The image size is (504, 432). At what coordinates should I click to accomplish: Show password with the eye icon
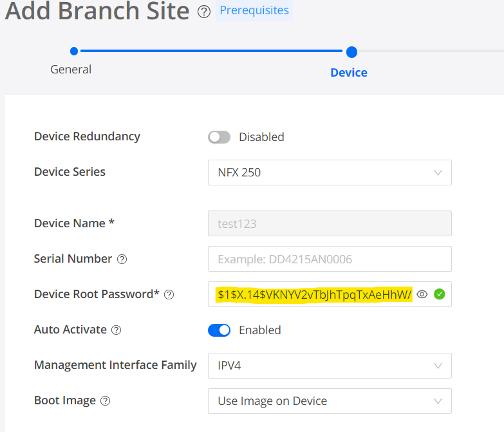coord(422,294)
